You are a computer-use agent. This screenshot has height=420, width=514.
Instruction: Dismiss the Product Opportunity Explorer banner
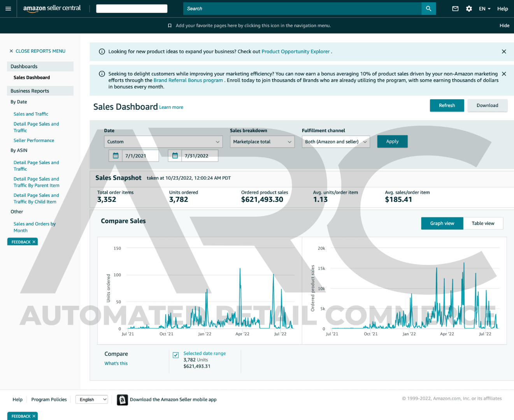point(504,51)
